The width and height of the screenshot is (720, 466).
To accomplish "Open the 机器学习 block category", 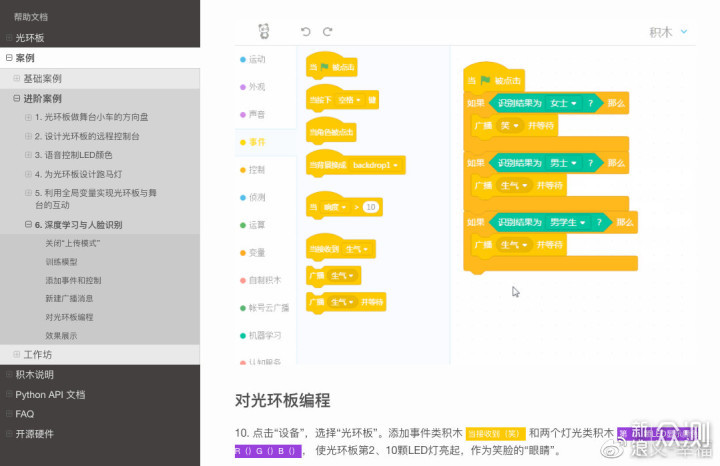I will [x=264, y=335].
